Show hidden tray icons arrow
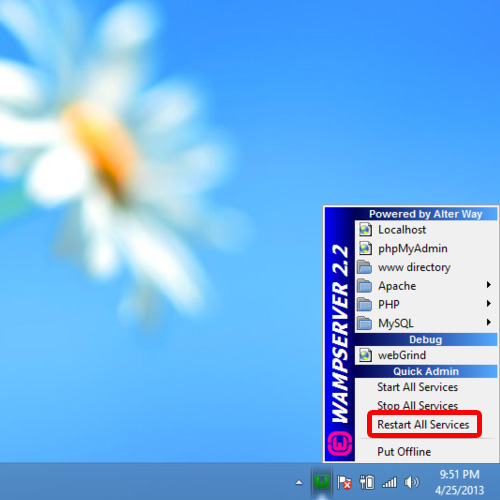The width and height of the screenshot is (500, 500). tap(299, 482)
